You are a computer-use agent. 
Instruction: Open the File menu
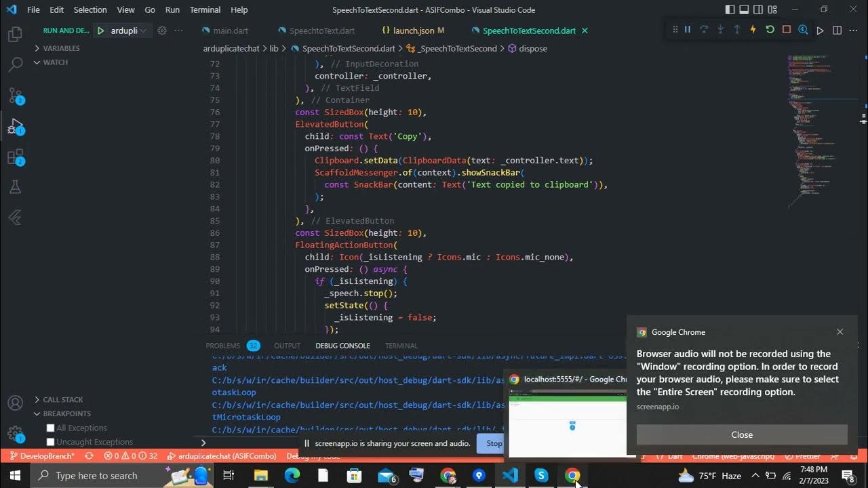click(x=33, y=9)
